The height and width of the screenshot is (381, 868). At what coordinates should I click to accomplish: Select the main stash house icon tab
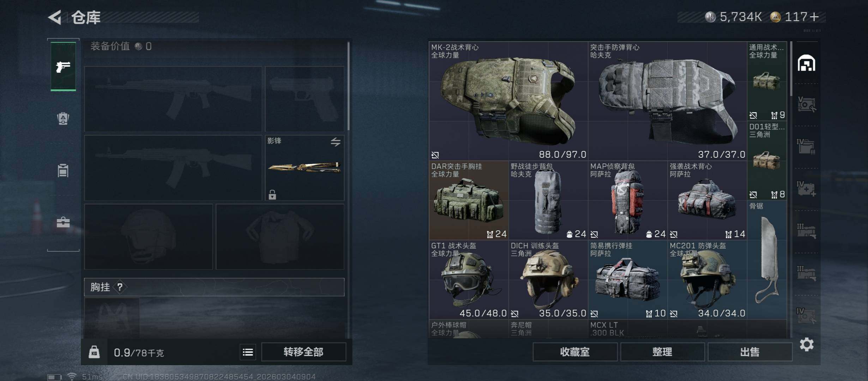pyautogui.click(x=807, y=63)
